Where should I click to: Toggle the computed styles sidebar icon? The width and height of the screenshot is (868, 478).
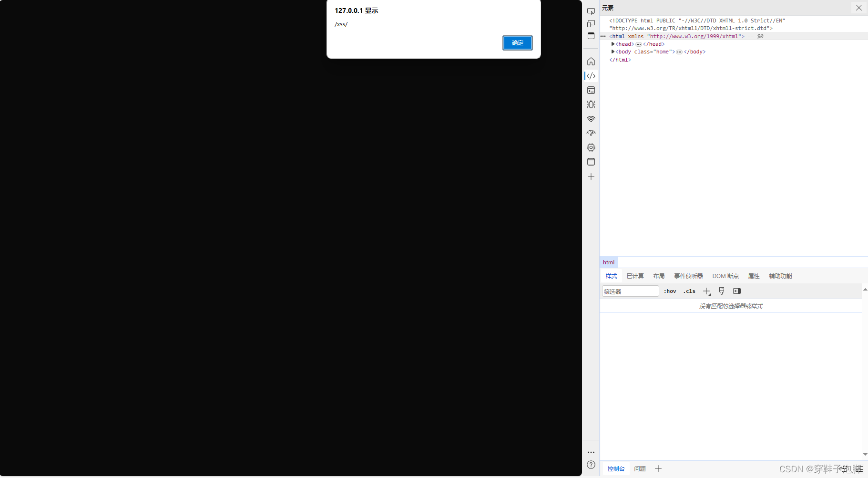pyautogui.click(x=737, y=291)
